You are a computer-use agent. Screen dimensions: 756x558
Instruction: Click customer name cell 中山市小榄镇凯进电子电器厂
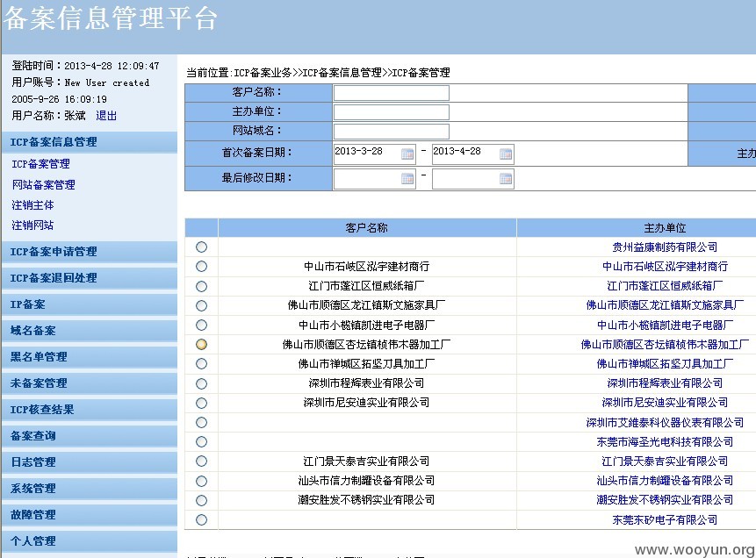tap(366, 325)
